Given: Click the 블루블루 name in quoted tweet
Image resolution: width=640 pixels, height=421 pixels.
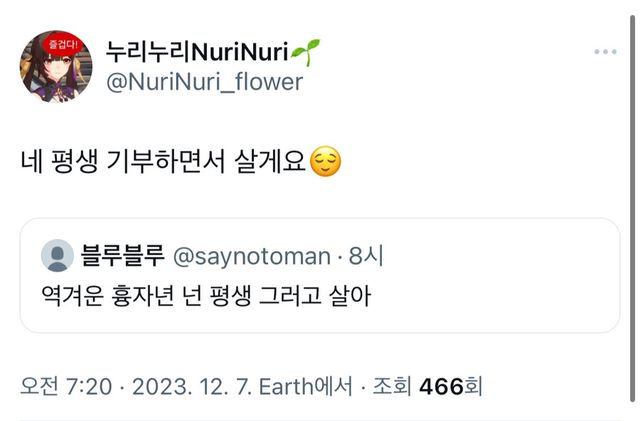Looking at the screenshot, I should 122,256.
